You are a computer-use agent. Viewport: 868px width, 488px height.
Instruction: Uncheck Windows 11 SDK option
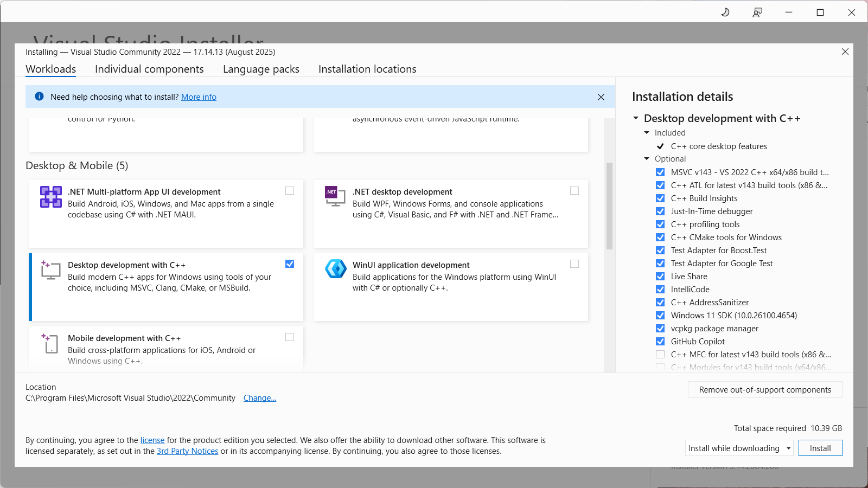660,316
